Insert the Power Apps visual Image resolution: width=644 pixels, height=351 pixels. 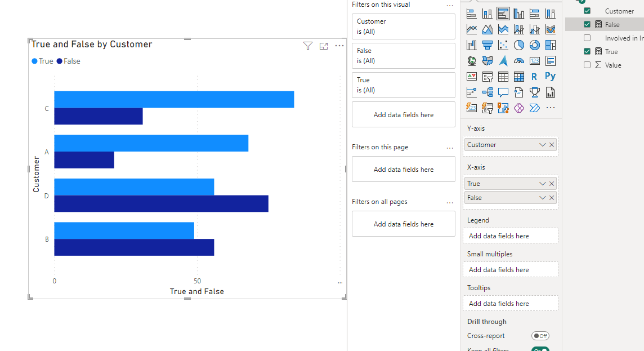(x=518, y=108)
